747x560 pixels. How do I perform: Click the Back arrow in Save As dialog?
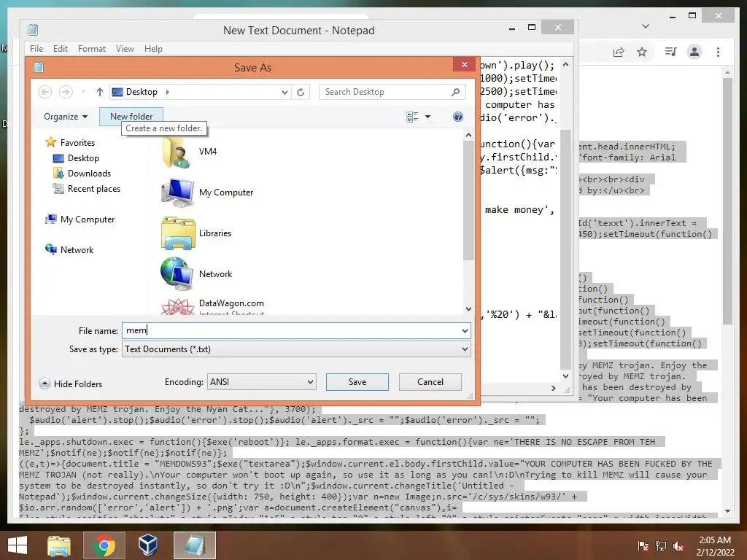coord(44,92)
